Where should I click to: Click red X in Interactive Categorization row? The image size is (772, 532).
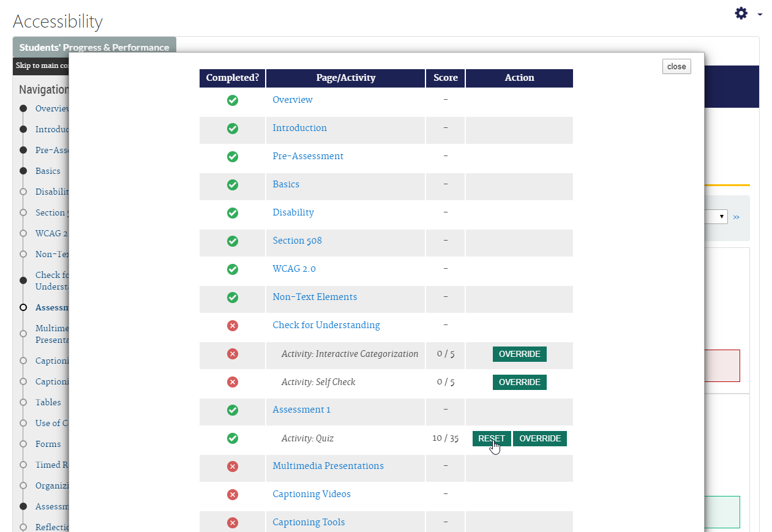tap(233, 354)
